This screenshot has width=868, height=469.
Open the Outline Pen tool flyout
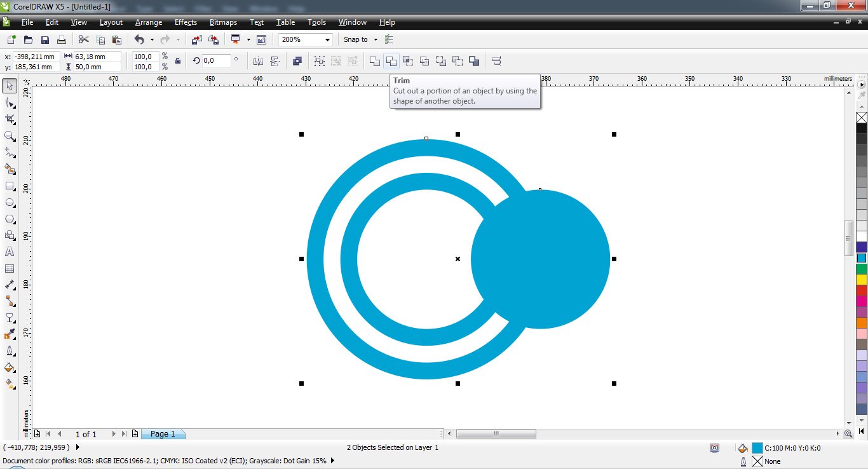coord(10,351)
